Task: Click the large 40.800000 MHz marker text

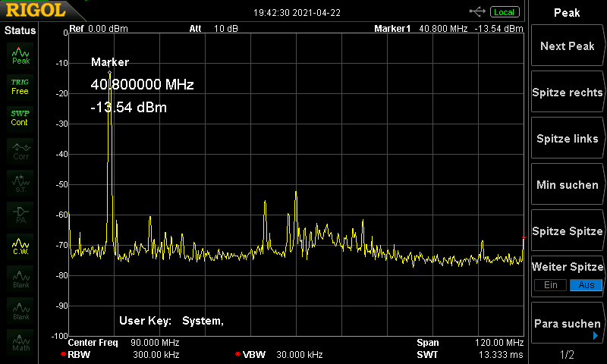Action: [x=142, y=84]
